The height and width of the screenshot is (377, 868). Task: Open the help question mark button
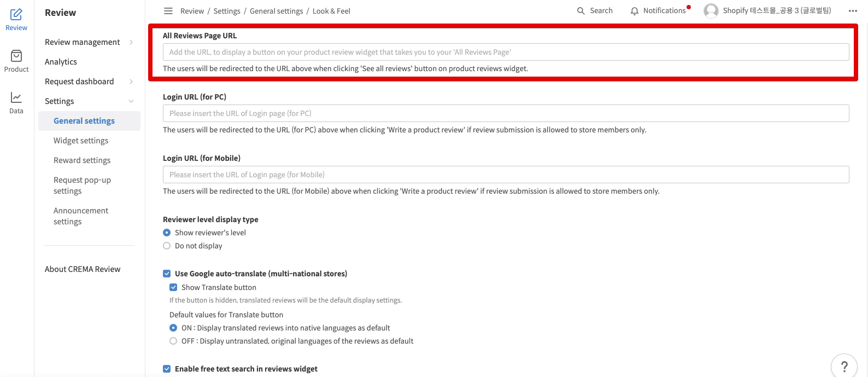click(x=844, y=366)
